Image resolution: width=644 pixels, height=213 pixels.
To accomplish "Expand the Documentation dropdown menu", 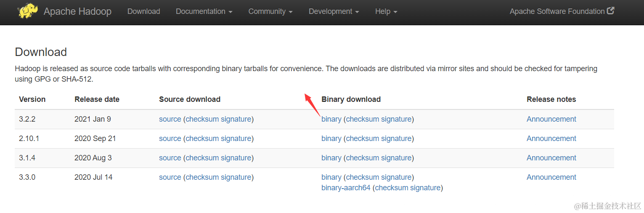I will [x=204, y=11].
